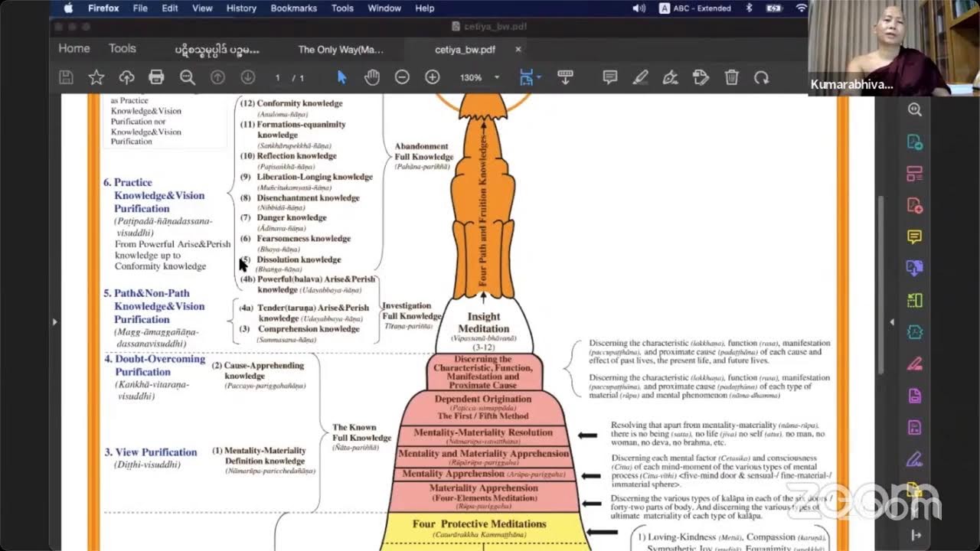Print the document using the printer icon
This screenshot has height=551, width=980.
point(156,77)
